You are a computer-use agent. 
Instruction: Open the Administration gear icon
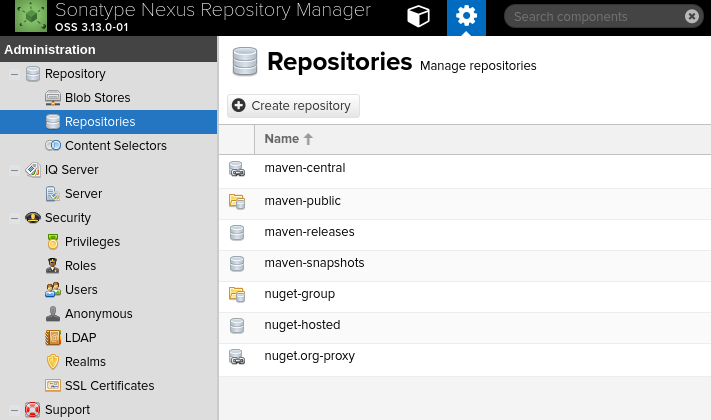point(466,16)
